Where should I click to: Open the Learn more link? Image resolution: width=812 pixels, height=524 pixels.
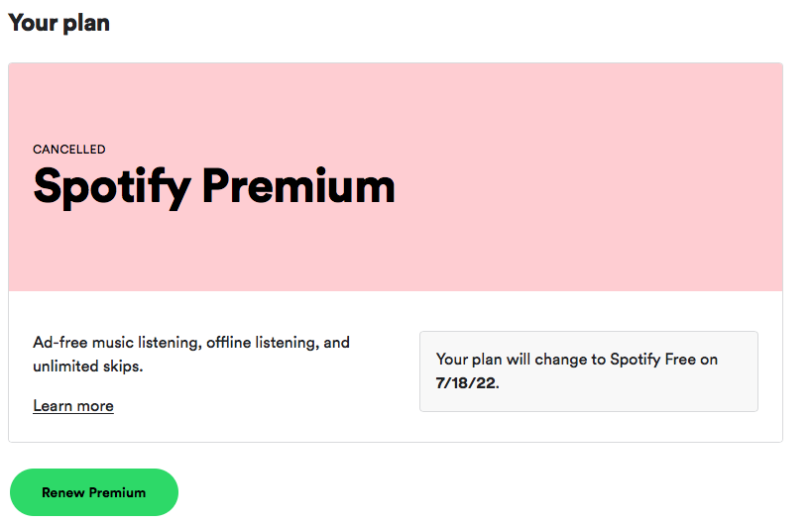point(73,406)
